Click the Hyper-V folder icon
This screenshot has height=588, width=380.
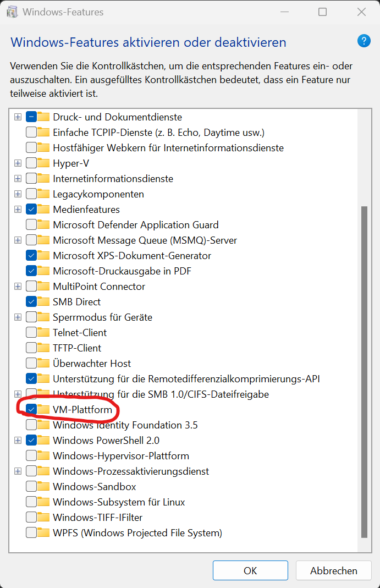click(43, 163)
